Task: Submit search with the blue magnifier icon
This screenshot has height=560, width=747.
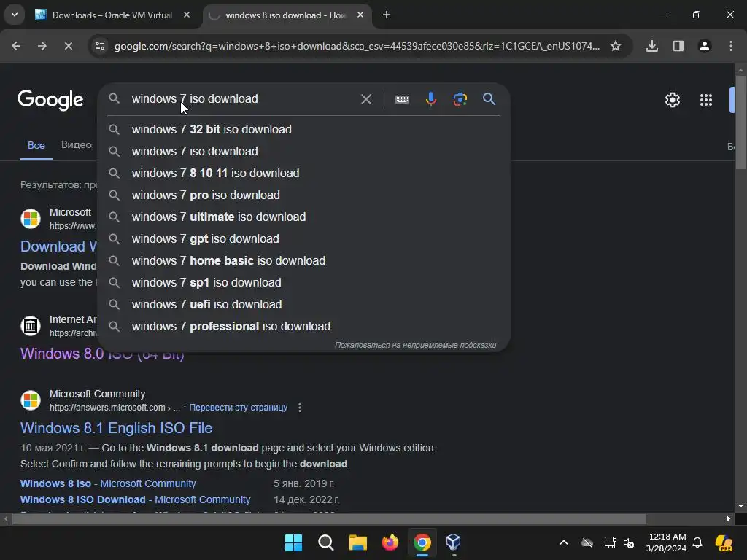Action: point(489,99)
